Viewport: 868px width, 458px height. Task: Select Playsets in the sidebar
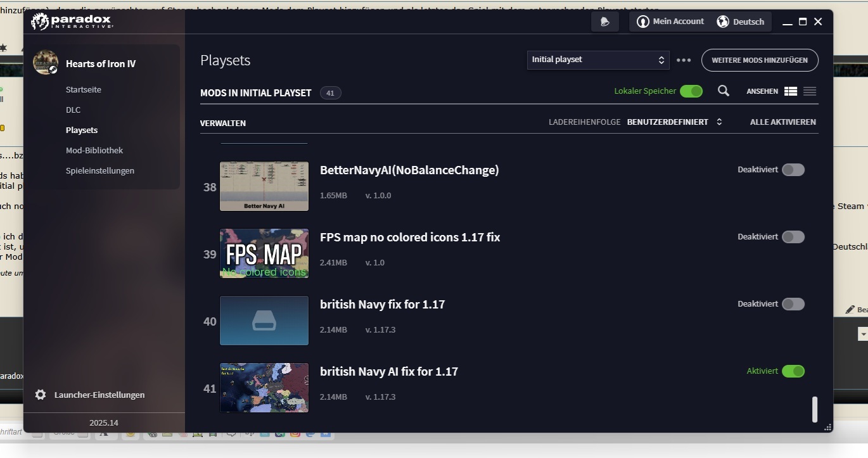click(x=82, y=130)
